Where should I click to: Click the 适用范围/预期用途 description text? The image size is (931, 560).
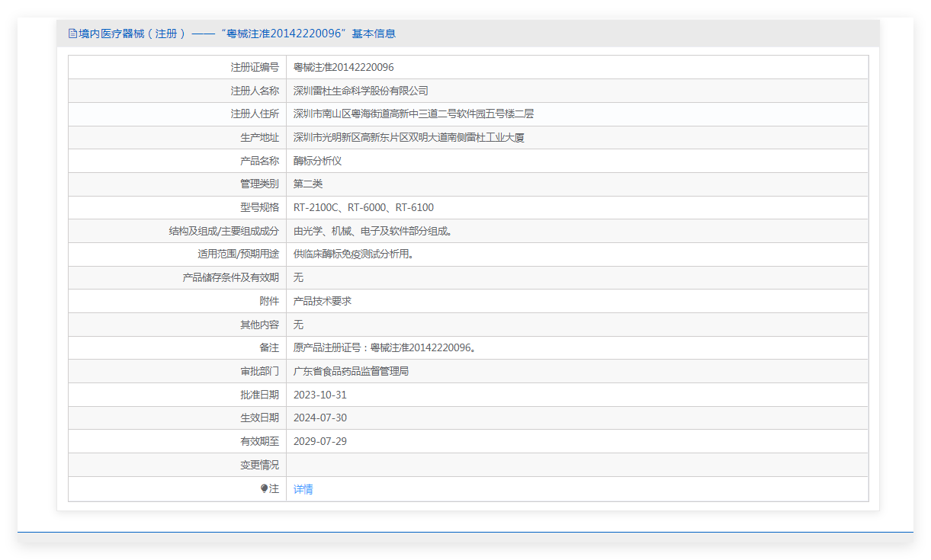pos(354,254)
